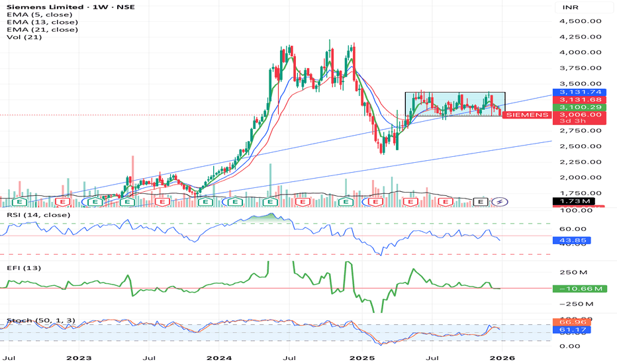Click the black E earnings marker

click(x=480, y=202)
